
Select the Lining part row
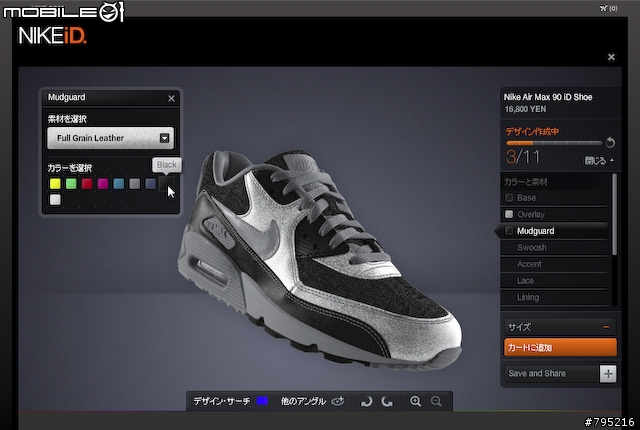pyautogui.click(x=555, y=297)
